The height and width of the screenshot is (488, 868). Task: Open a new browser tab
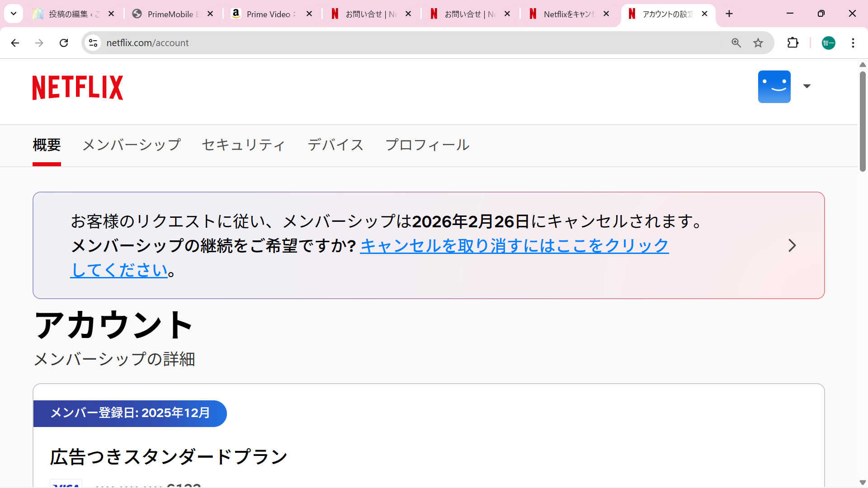pos(729,14)
